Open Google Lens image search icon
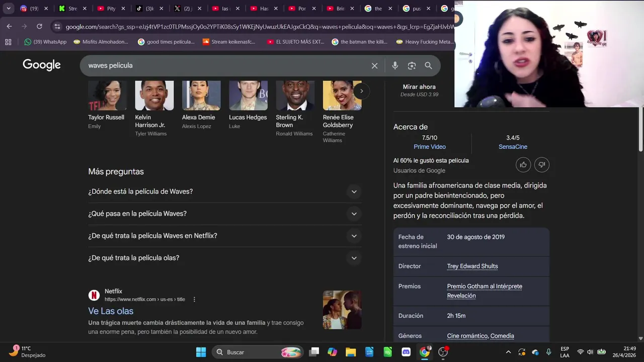 click(412, 65)
